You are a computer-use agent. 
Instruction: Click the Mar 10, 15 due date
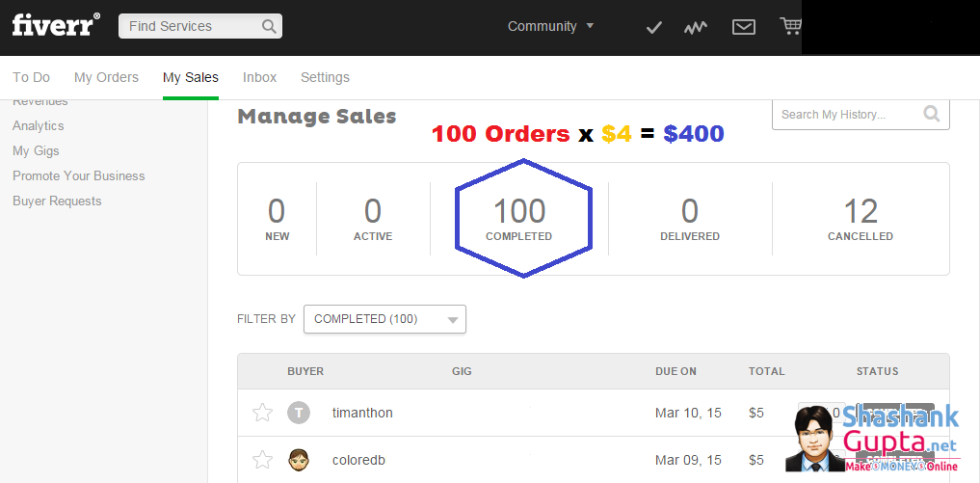(x=688, y=413)
